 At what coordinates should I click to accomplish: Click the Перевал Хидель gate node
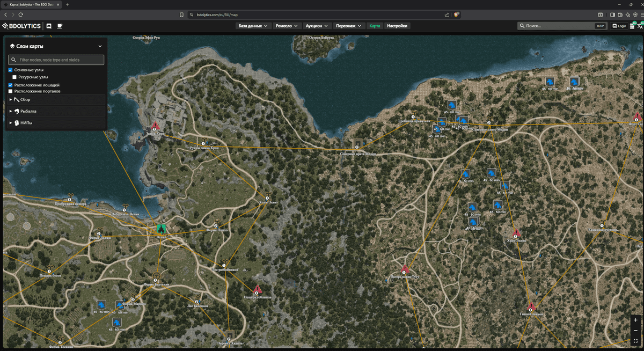click(x=229, y=337)
